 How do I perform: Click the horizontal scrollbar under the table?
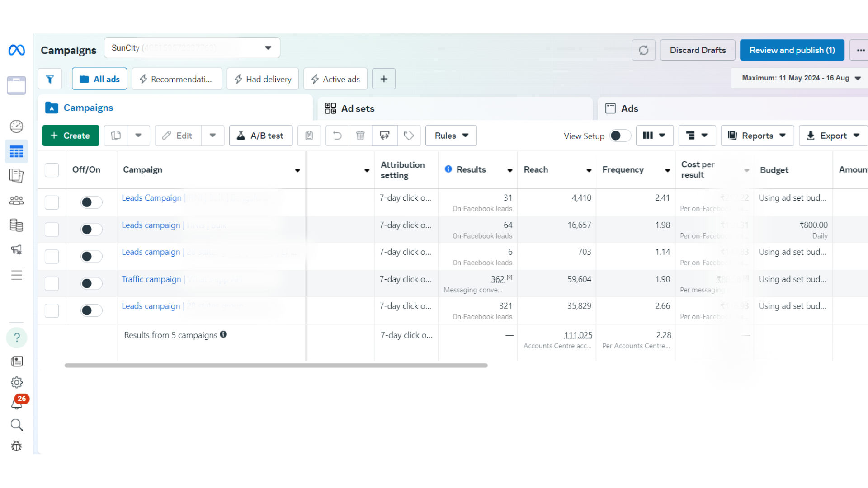[x=276, y=365]
